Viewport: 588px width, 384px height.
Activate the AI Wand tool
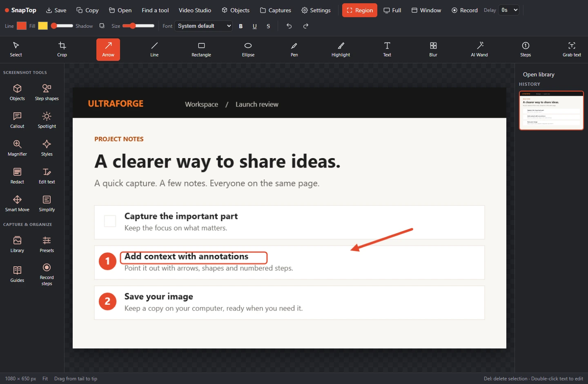click(x=479, y=49)
